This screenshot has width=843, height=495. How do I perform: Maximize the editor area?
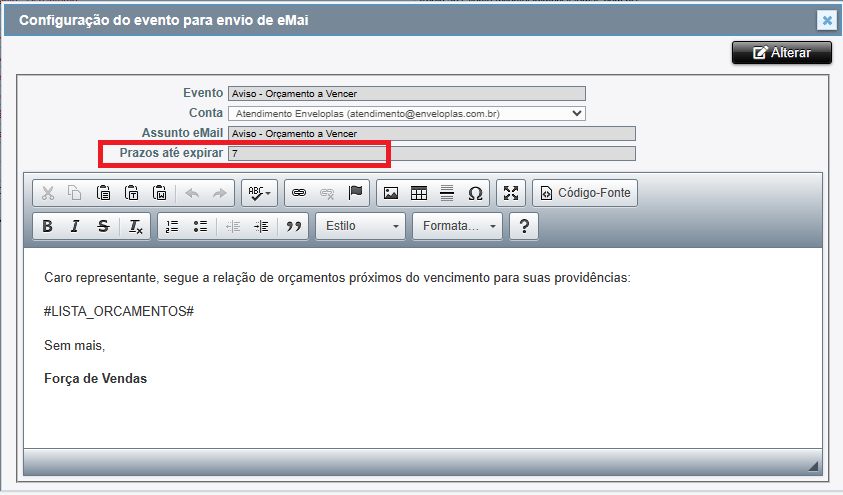511,193
